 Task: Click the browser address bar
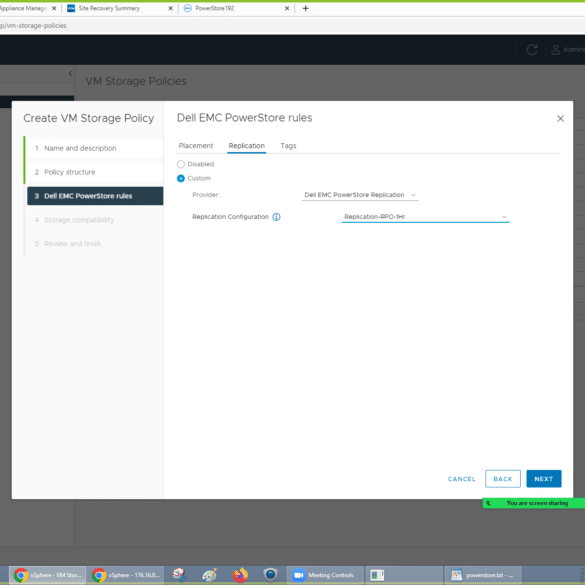(291, 25)
